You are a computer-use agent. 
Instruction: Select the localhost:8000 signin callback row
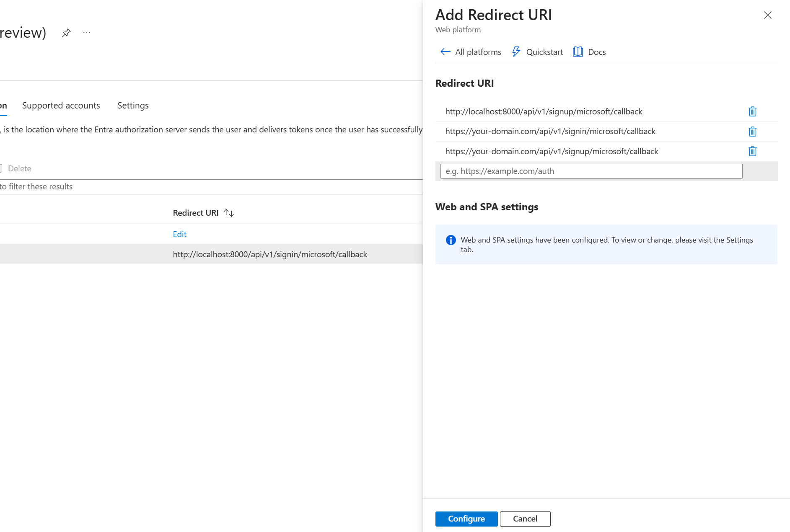point(270,254)
